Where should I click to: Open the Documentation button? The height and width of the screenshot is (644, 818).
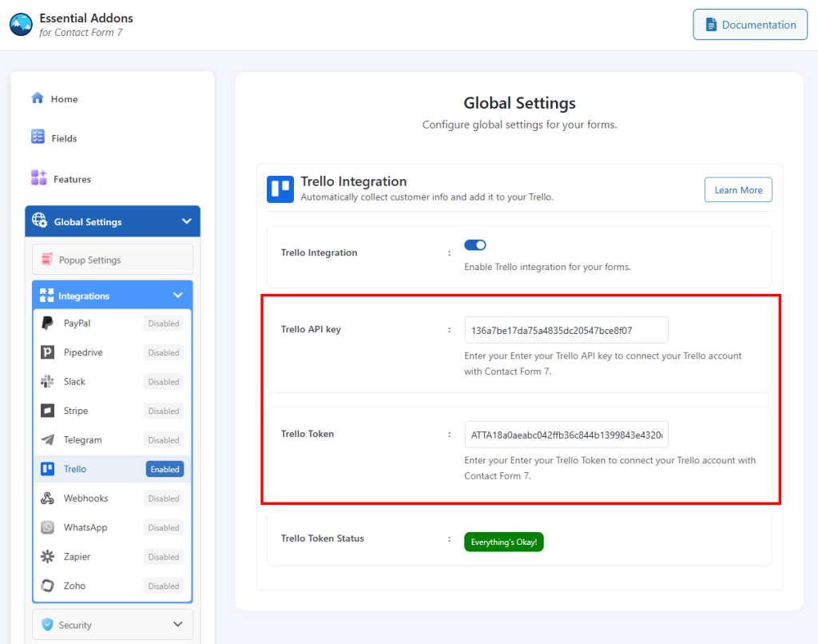click(750, 25)
